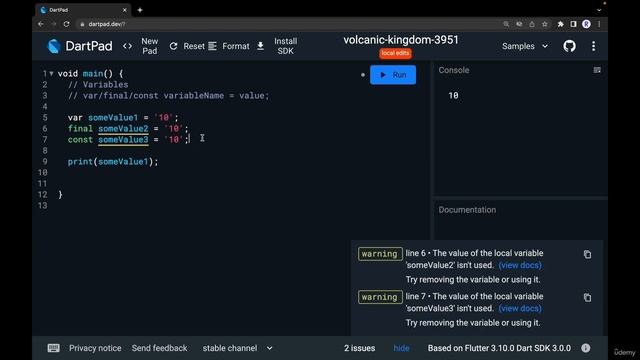Click the Install SDK download icon

click(x=260, y=46)
